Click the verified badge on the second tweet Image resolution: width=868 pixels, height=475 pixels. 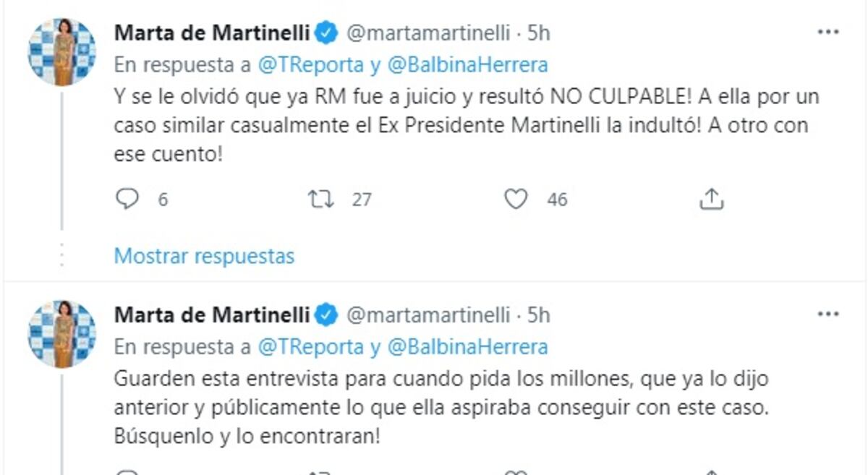[x=326, y=314]
